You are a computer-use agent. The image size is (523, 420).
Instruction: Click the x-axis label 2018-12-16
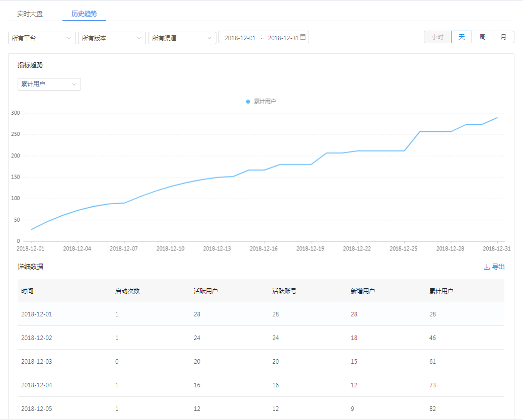pos(263,248)
